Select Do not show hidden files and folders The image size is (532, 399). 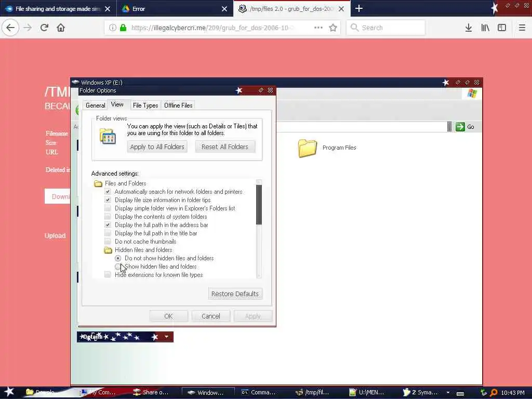118,258
